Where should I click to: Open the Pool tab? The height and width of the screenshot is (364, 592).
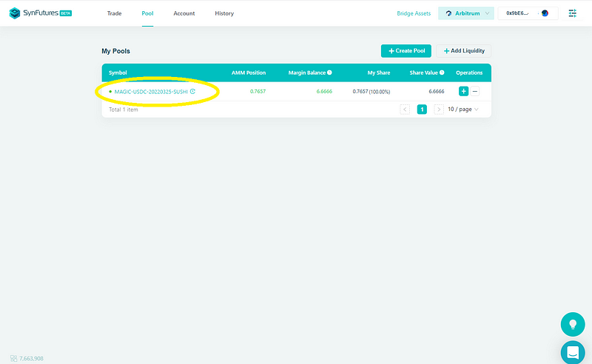(147, 13)
